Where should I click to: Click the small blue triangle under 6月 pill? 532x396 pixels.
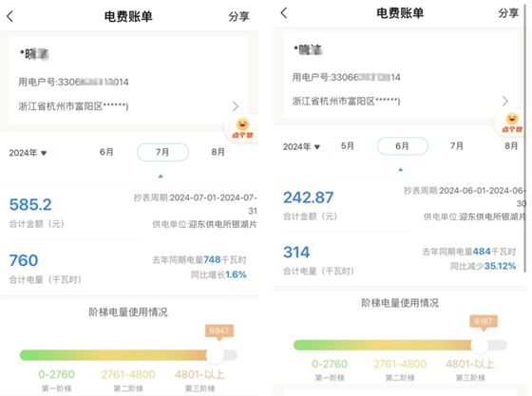(401, 170)
